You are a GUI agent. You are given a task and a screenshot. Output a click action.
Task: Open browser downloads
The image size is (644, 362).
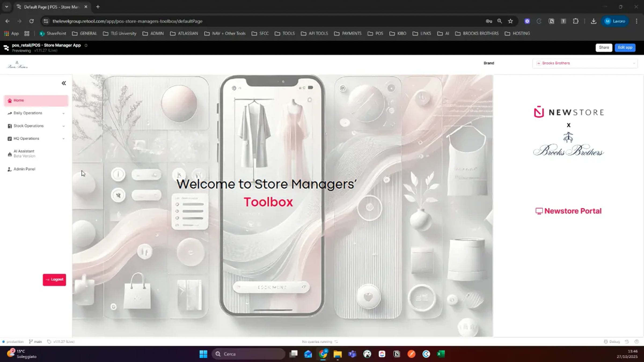pos(594,21)
